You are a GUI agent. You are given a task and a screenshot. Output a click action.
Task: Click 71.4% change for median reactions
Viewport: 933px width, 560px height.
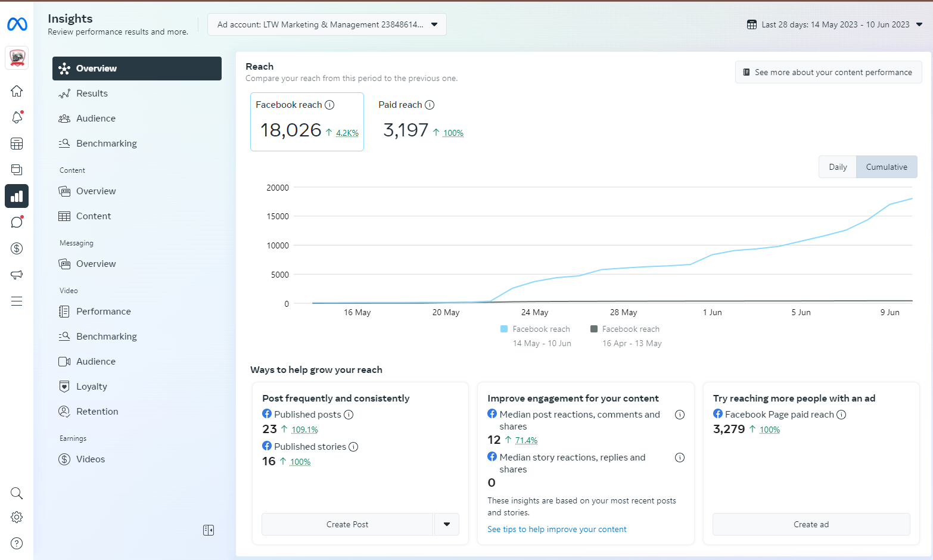(526, 440)
